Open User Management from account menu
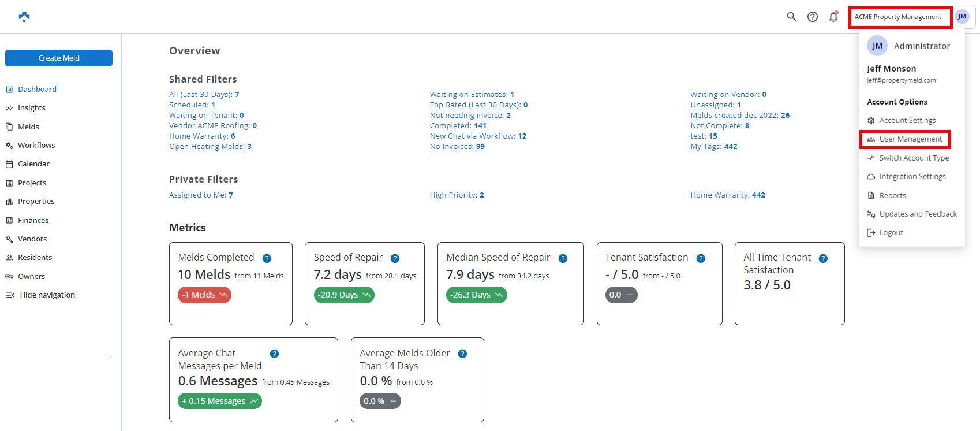 tap(910, 139)
